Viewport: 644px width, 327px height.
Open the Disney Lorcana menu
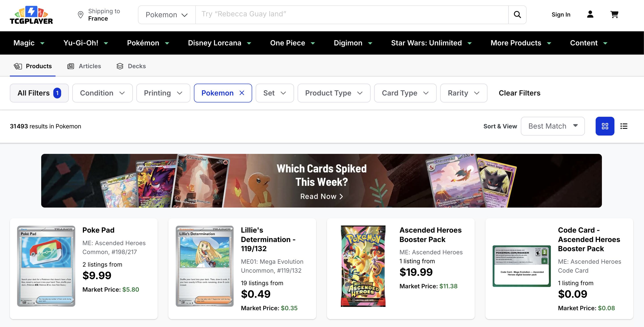tap(219, 43)
